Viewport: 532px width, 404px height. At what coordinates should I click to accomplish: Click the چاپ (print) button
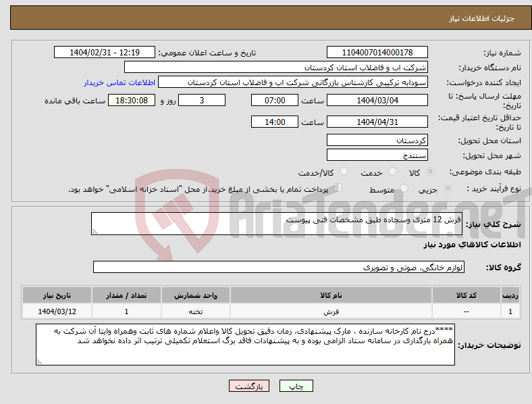(296, 386)
